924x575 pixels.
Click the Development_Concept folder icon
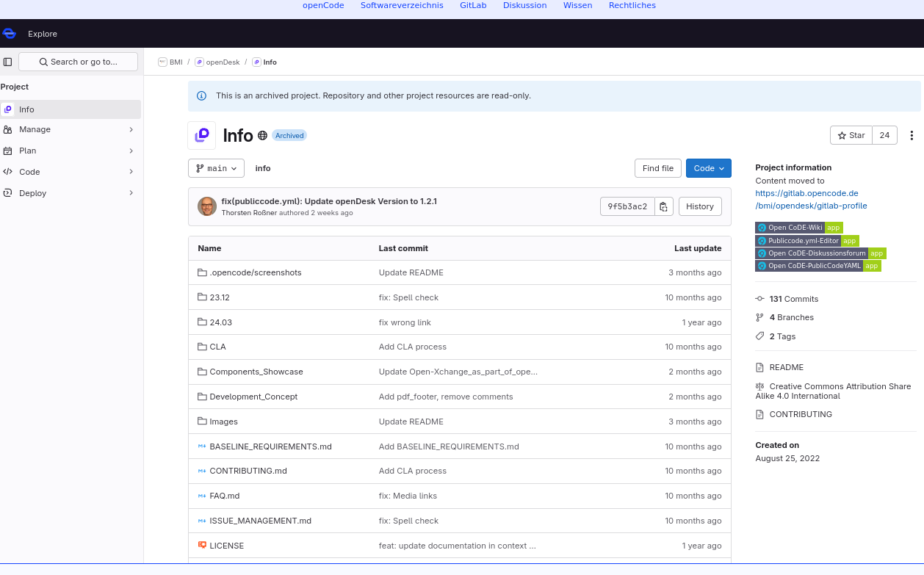(x=202, y=397)
